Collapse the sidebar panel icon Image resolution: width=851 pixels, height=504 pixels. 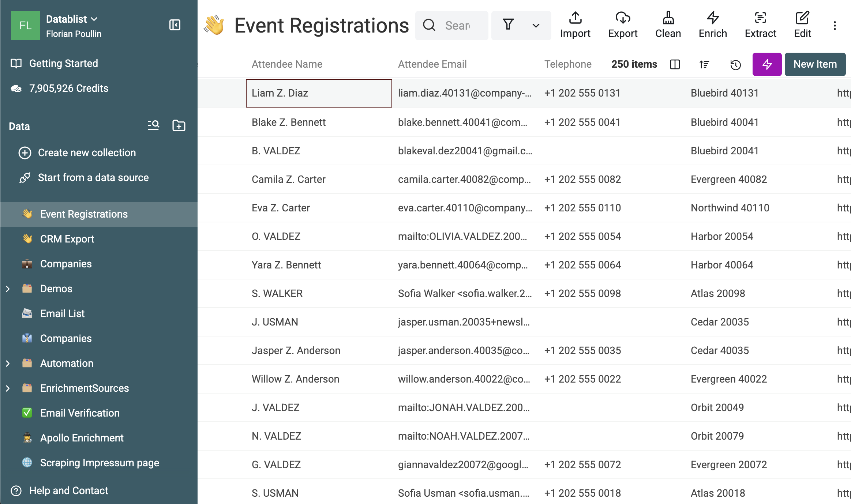pyautogui.click(x=175, y=25)
